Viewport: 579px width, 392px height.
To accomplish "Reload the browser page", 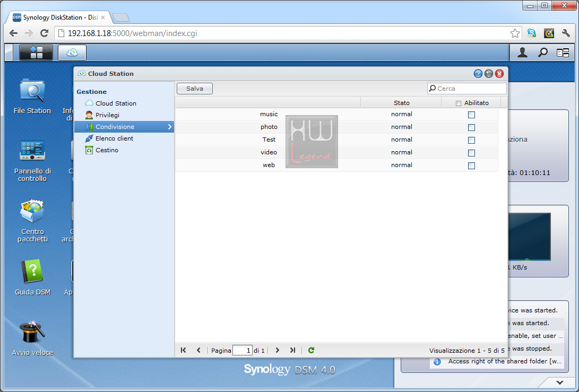I will (x=44, y=33).
